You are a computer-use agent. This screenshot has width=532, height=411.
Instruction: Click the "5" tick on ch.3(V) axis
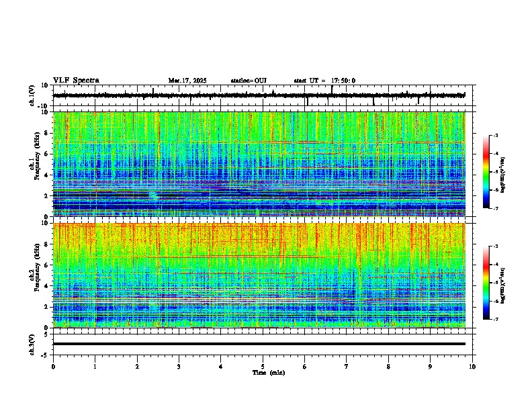(x=46, y=334)
